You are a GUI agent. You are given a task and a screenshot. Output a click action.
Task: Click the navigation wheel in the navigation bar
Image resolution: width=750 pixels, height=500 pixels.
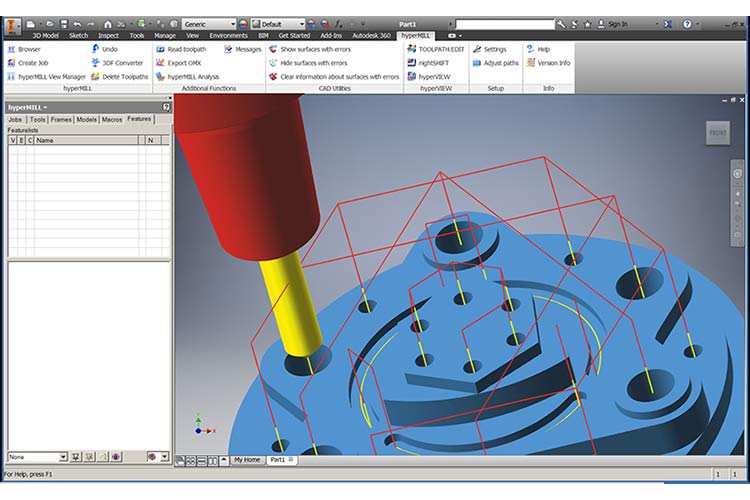[x=737, y=174]
